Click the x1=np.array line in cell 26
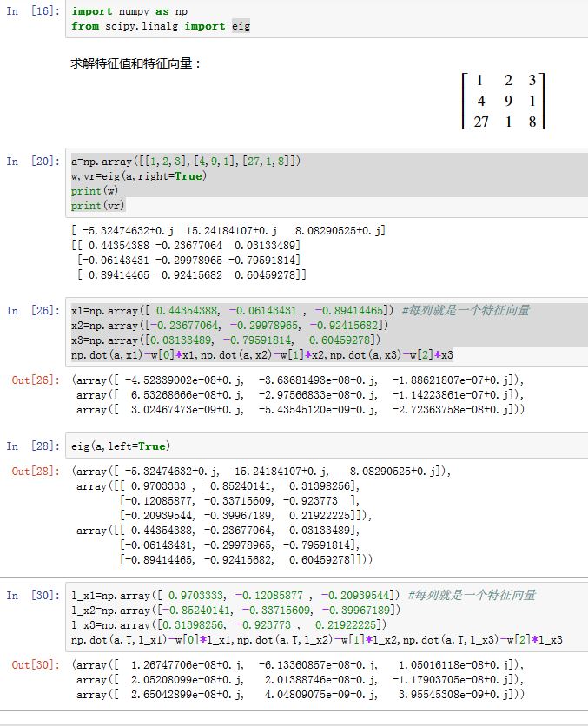Viewport: 588px width, 726px height. (235, 311)
